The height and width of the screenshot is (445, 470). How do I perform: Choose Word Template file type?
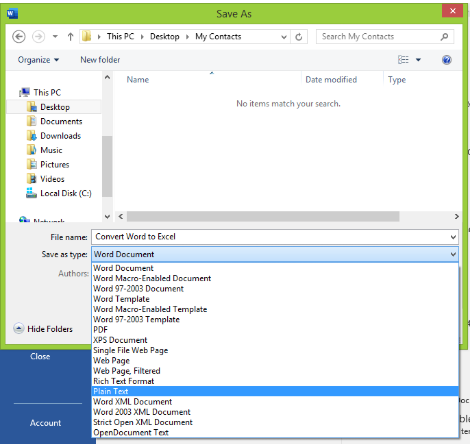coord(275,299)
